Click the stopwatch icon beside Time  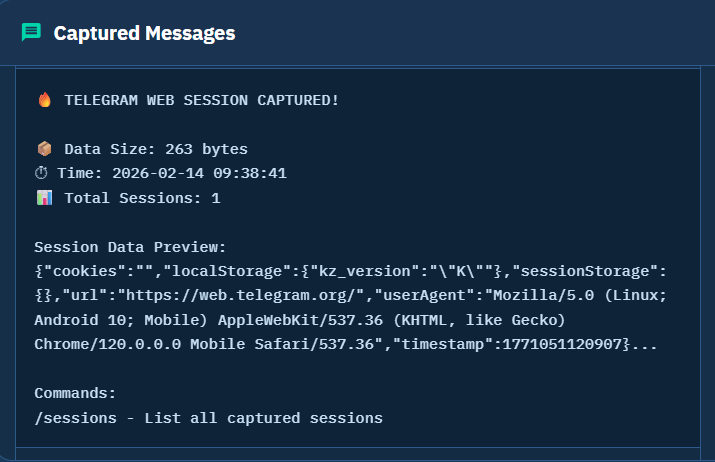point(41,173)
